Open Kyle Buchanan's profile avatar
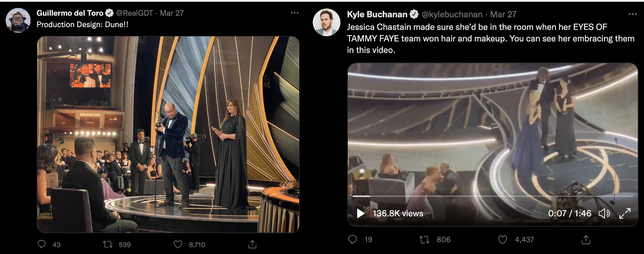644x254 pixels. tap(327, 22)
